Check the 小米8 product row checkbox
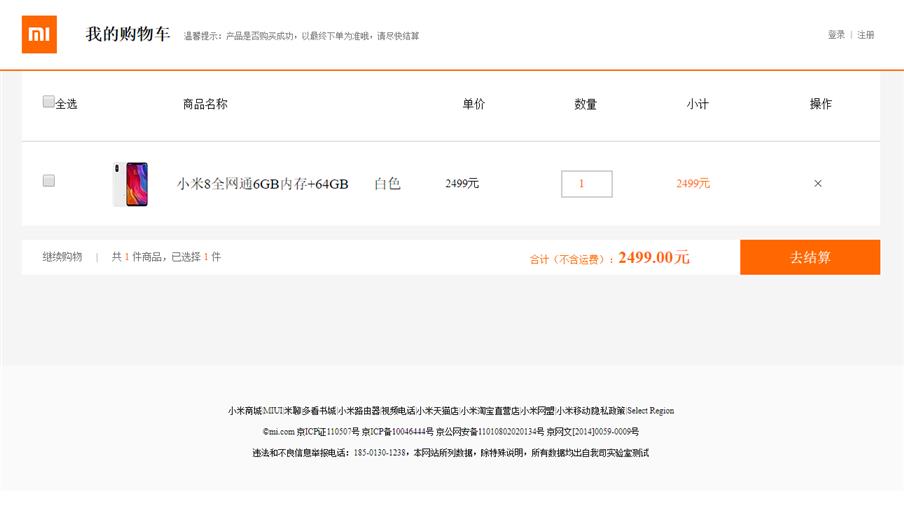 click(x=49, y=180)
